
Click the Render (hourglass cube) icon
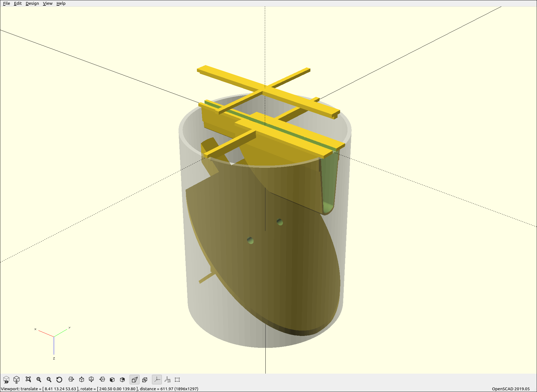click(x=16, y=380)
